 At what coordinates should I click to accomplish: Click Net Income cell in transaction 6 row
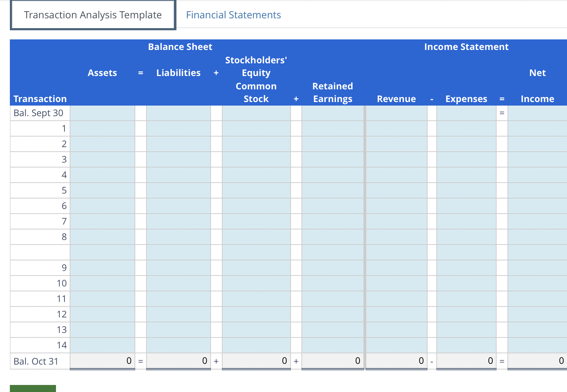537,206
